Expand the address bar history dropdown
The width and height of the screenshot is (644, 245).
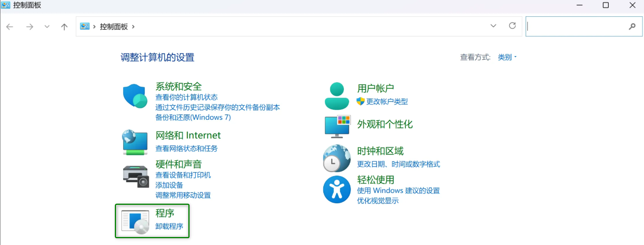click(493, 26)
